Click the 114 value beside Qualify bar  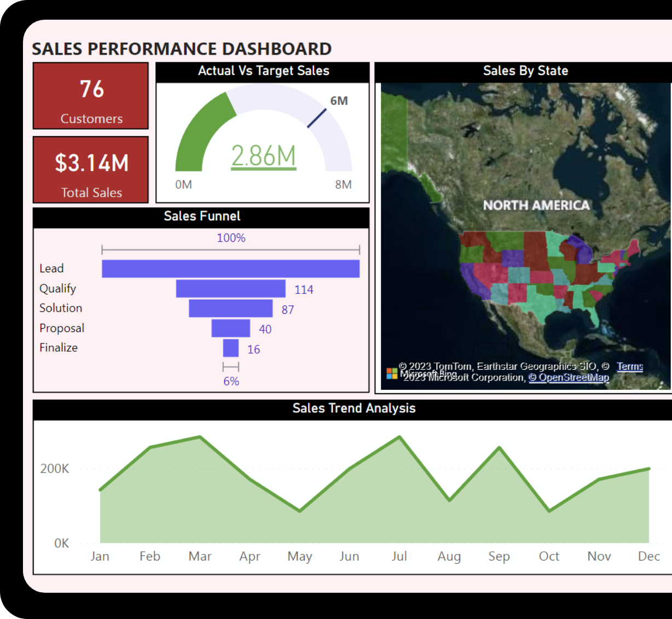click(x=304, y=290)
